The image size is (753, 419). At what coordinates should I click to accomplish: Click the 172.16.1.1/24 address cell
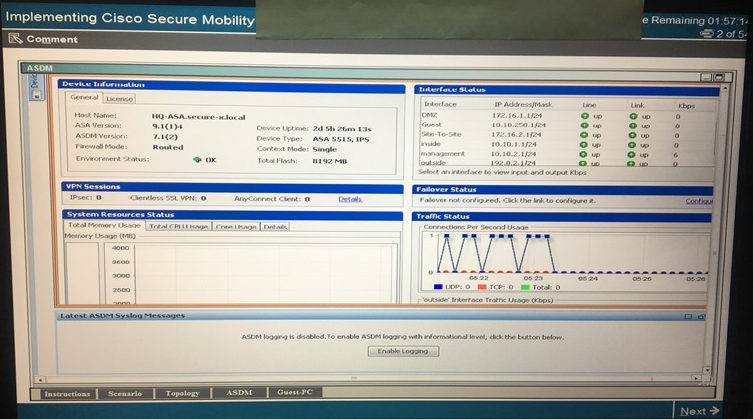[x=517, y=116]
